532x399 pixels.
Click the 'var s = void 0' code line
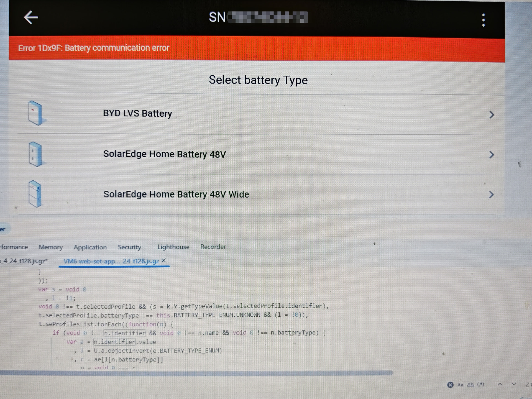point(62,289)
